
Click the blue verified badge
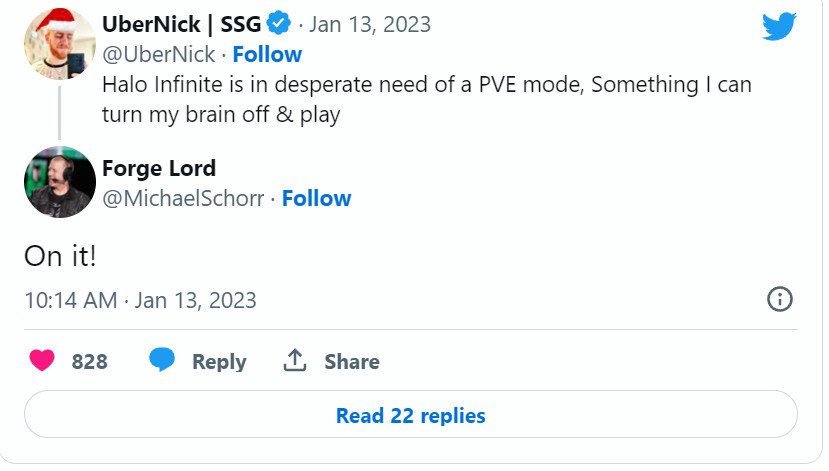277,26
